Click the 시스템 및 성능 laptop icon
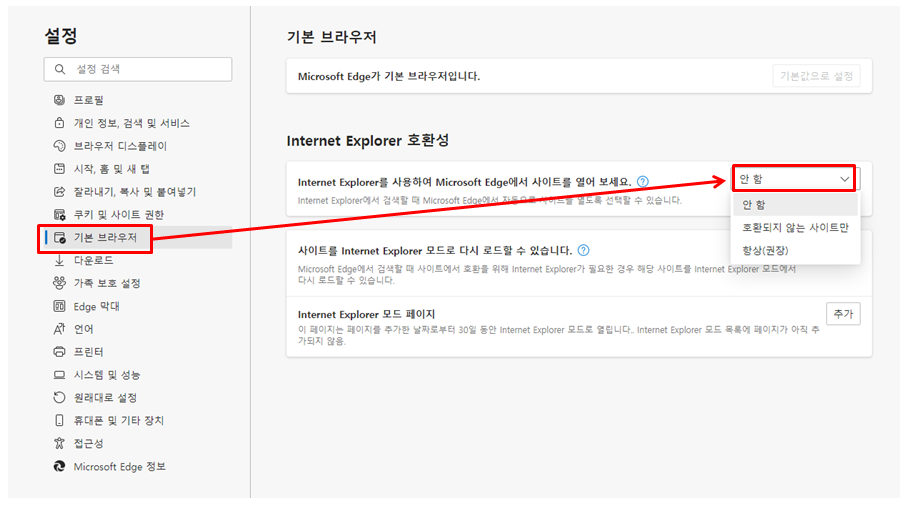The width and height of the screenshot is (913, 512). point(59,375)
